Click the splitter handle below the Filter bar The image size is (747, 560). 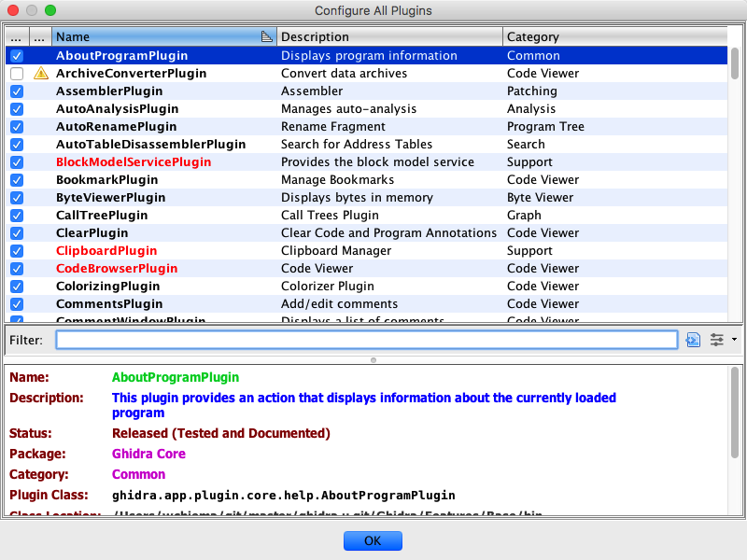coord(373,359)
